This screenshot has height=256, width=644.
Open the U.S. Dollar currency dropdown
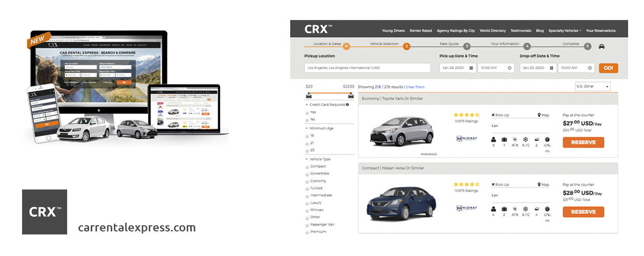pos(593,87)
